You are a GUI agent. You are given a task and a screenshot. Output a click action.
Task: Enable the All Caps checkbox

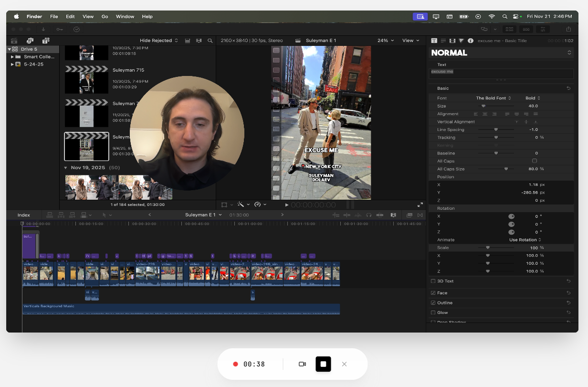pos(534,161)
